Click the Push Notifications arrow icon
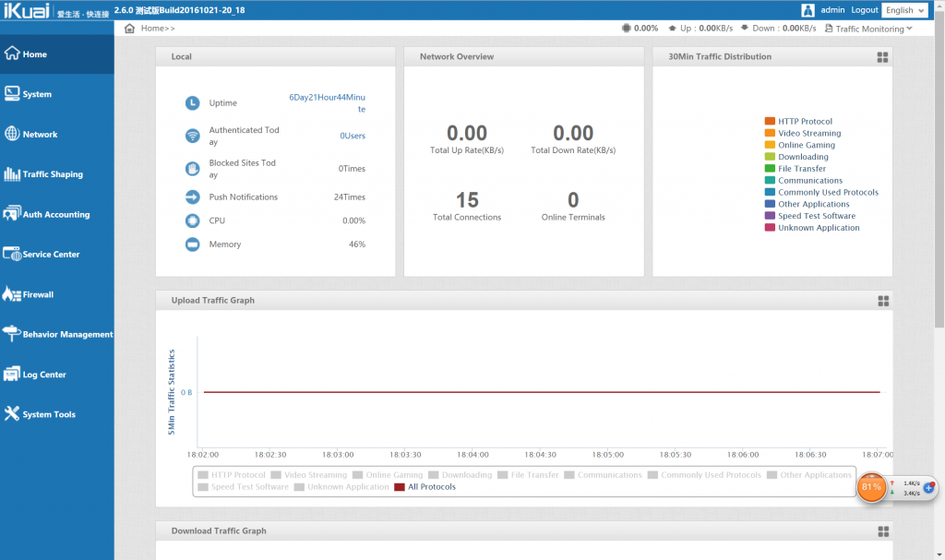 [192, 197]
